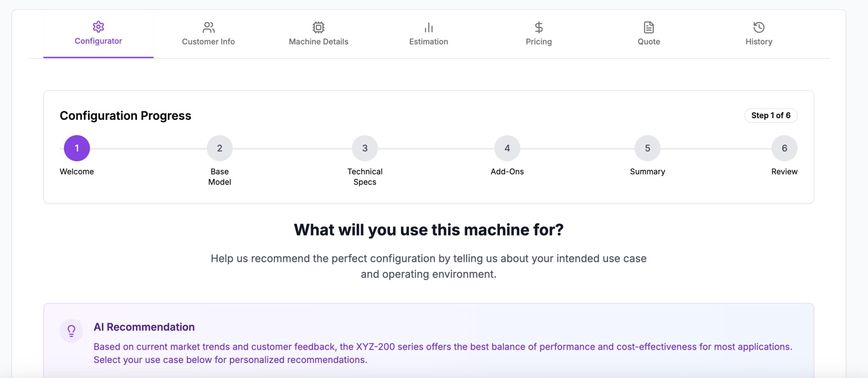Image resolution: width=868 pixels, height=378 pixels.
Task: Switch to the Configurator tab label
Action: pyautogui.click(x=98, y=41)
